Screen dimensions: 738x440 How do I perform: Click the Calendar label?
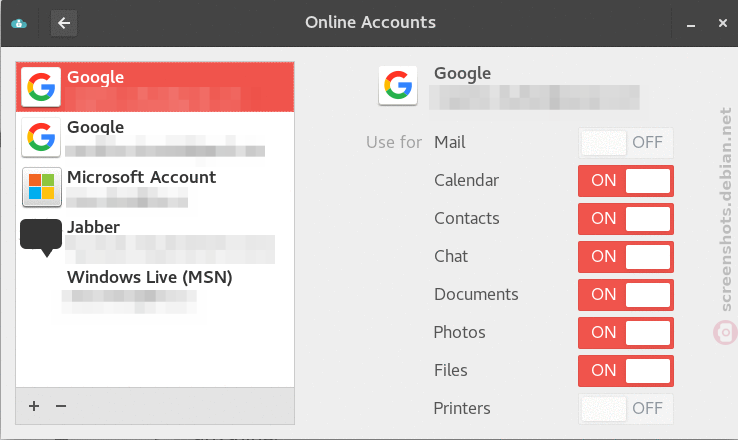click(466, 180)
